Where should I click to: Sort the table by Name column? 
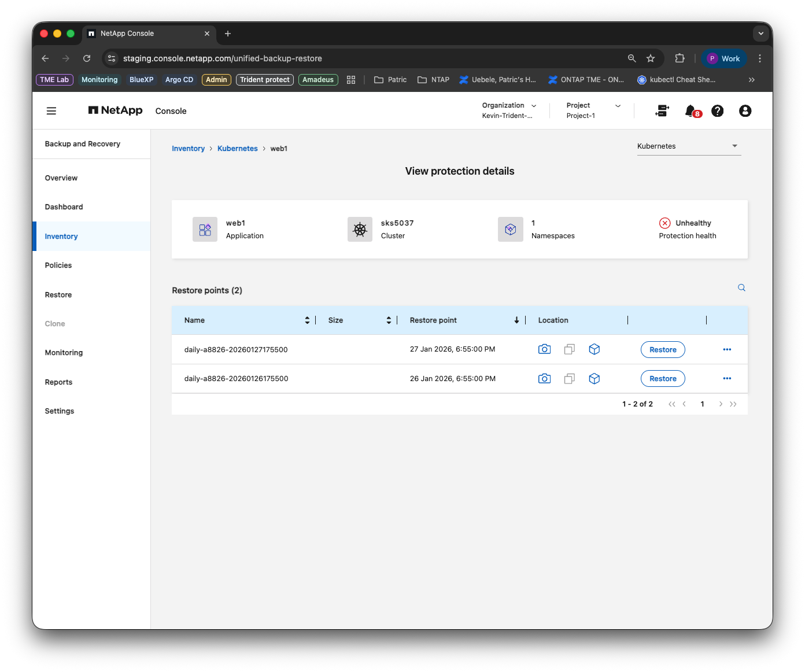click(307, 320)
